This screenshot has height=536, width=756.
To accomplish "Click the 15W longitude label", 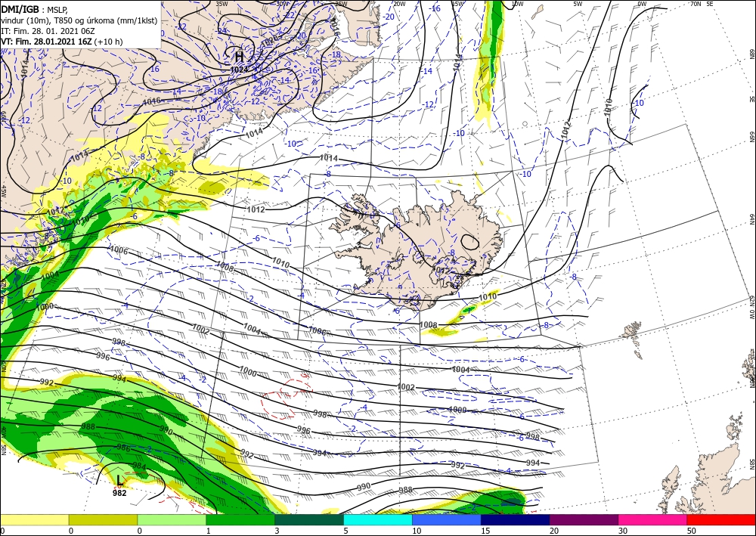I will (457, 4).
